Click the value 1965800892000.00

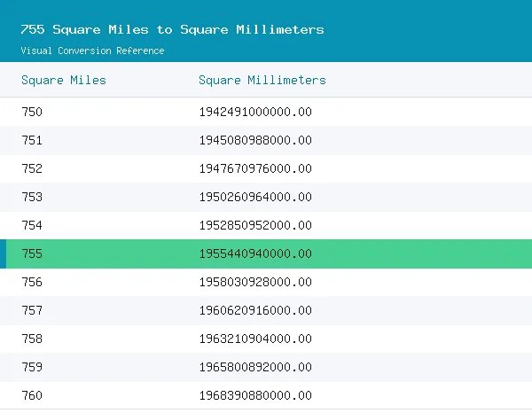coord(255,367)
